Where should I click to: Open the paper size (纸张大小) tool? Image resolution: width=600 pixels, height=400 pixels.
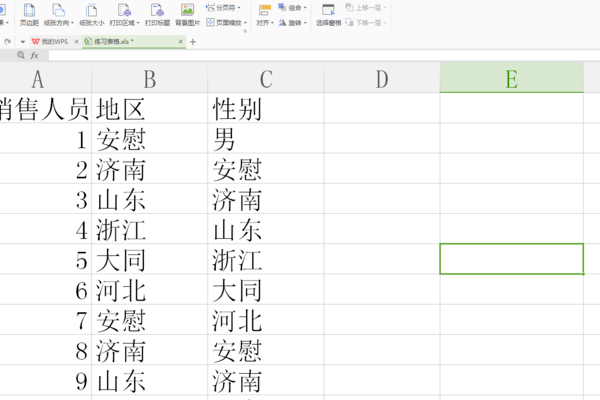click(91, 15)
